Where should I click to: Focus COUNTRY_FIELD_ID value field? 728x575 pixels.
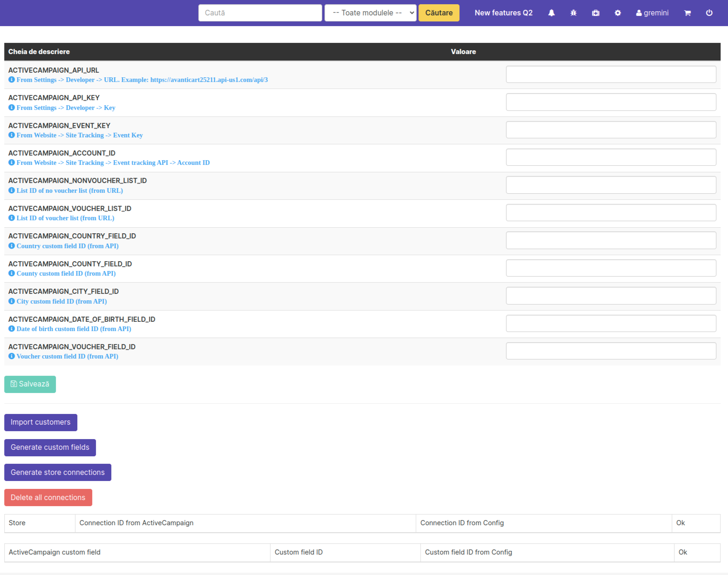[x=611, y=240]
